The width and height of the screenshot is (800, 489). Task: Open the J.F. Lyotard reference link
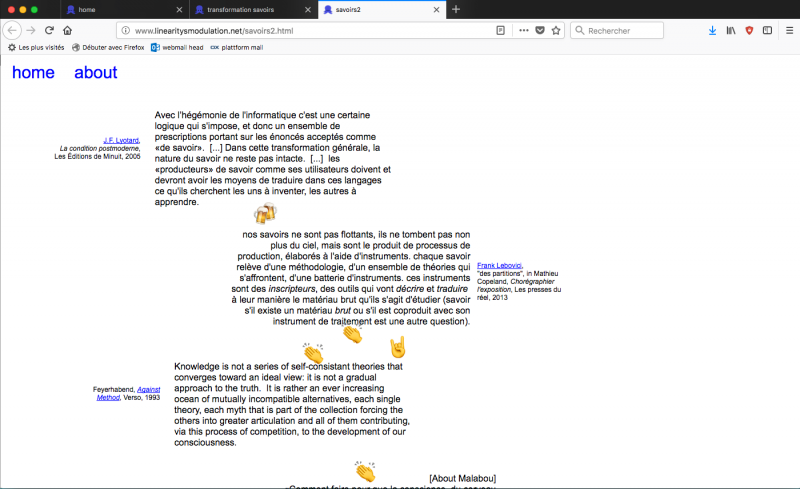[121, 140]
